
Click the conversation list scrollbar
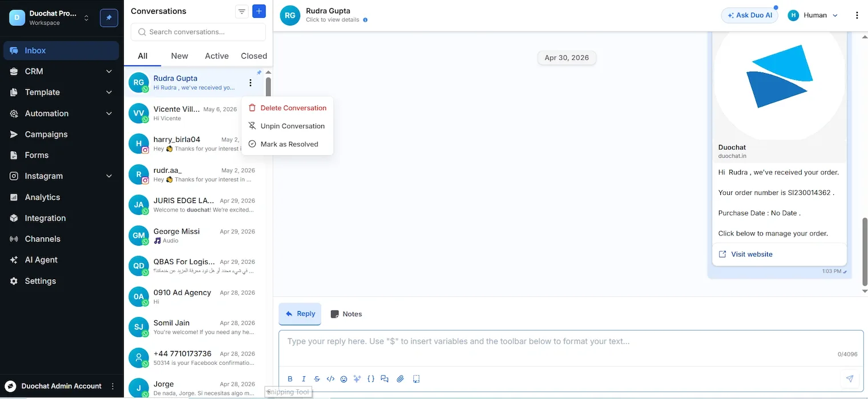pyautogui.click(x=268, y=87)
